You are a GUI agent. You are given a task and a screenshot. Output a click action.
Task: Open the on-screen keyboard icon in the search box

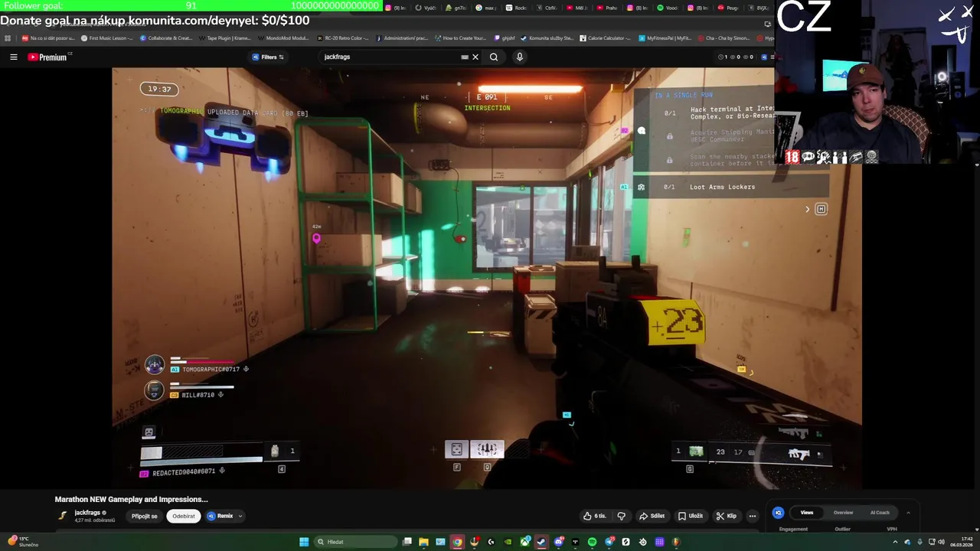[465, 57]
